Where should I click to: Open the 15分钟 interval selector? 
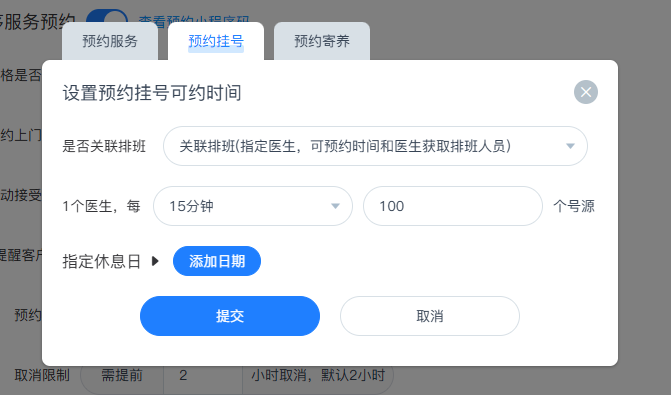pyautogui.click(x=253, y=206)
